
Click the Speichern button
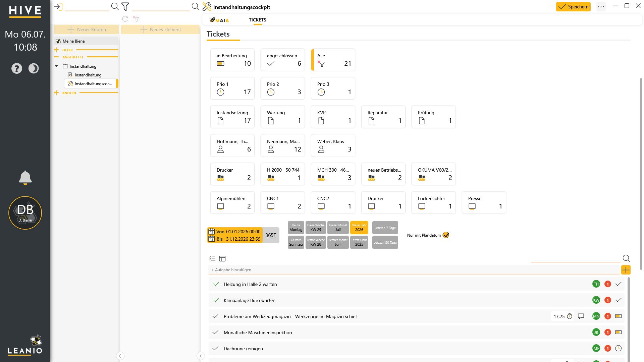[573, 7]
